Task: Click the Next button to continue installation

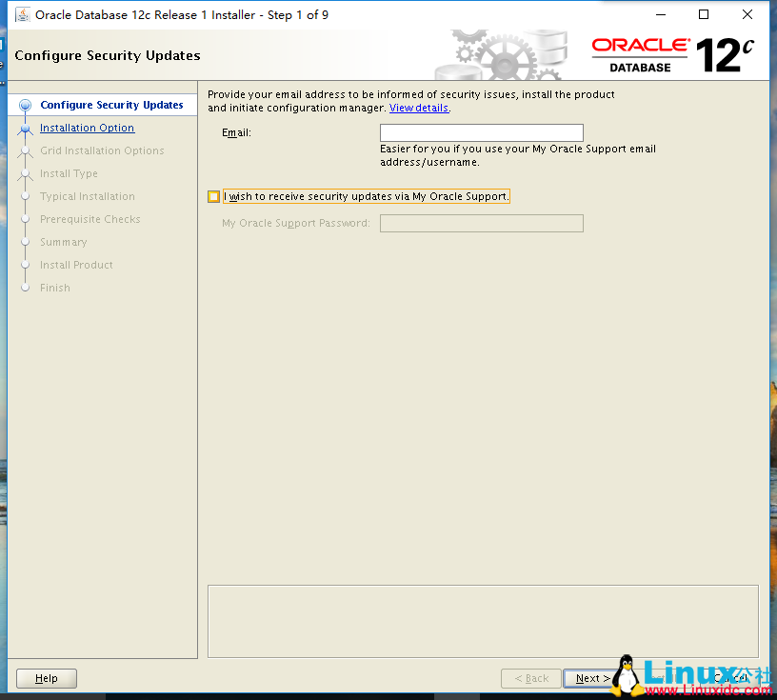Action: click(589, 678)
